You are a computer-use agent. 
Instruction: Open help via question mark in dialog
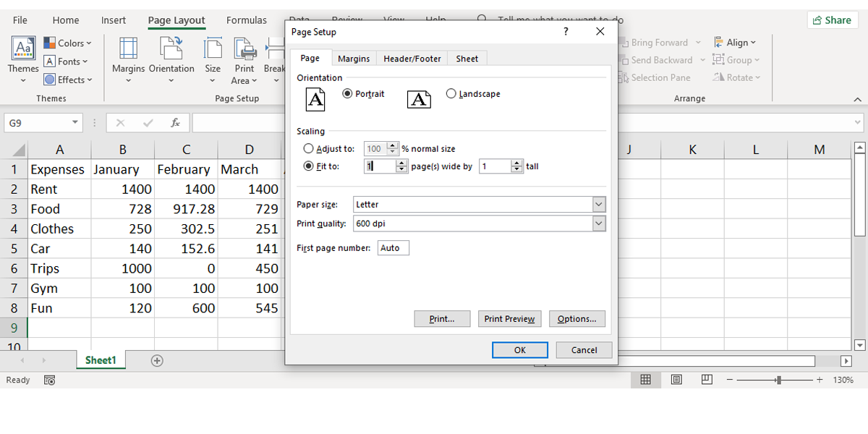[x=566, y=32]
